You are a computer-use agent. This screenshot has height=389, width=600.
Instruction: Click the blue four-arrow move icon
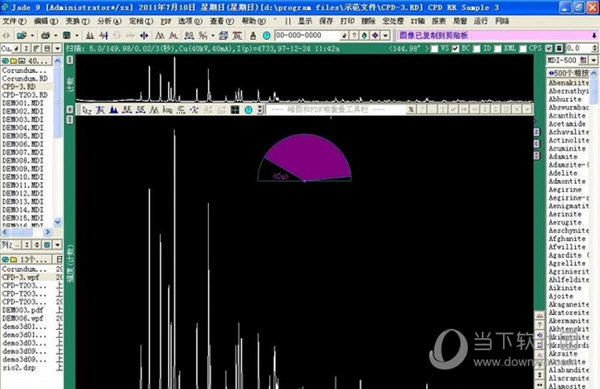(x=144, y=36)
